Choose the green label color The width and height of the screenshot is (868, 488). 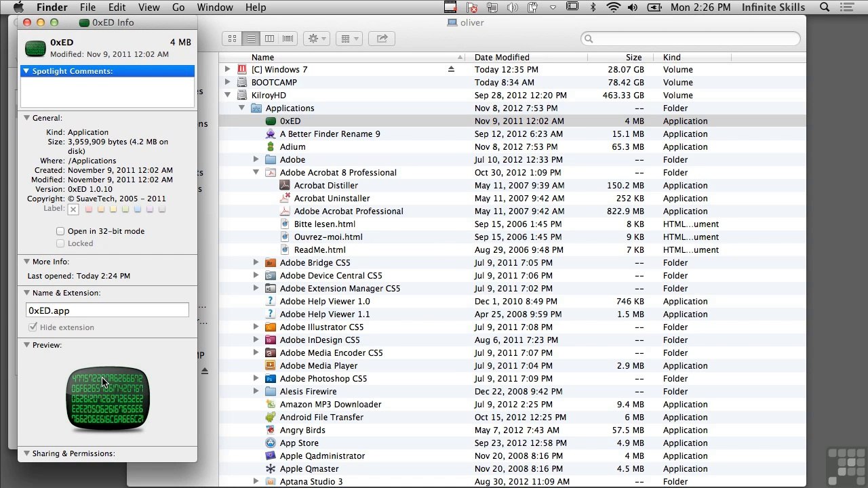(x=125, y=209)
